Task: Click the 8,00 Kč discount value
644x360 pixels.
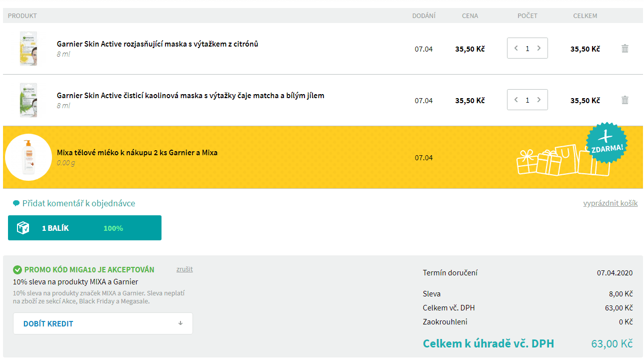Action: (620, 294)
